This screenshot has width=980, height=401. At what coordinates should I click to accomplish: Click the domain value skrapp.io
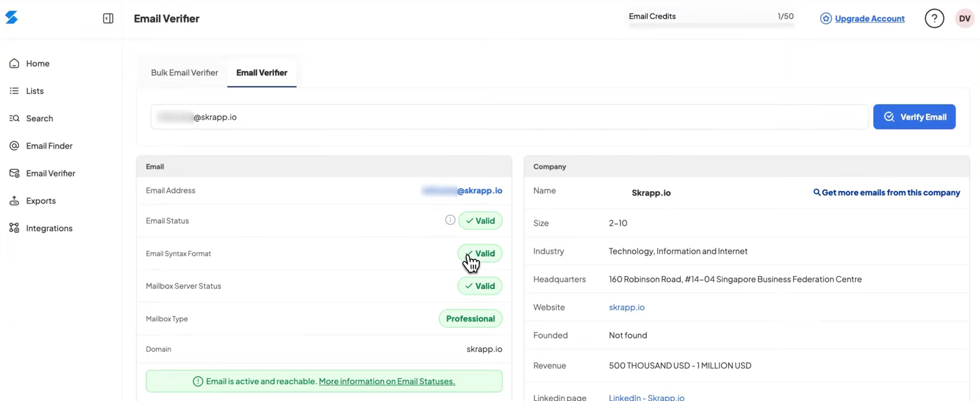485,349
